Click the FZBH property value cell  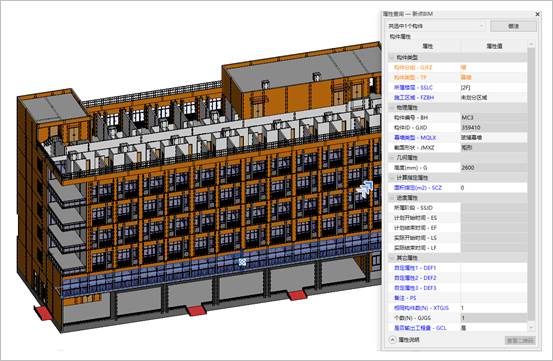coord(494,97)
